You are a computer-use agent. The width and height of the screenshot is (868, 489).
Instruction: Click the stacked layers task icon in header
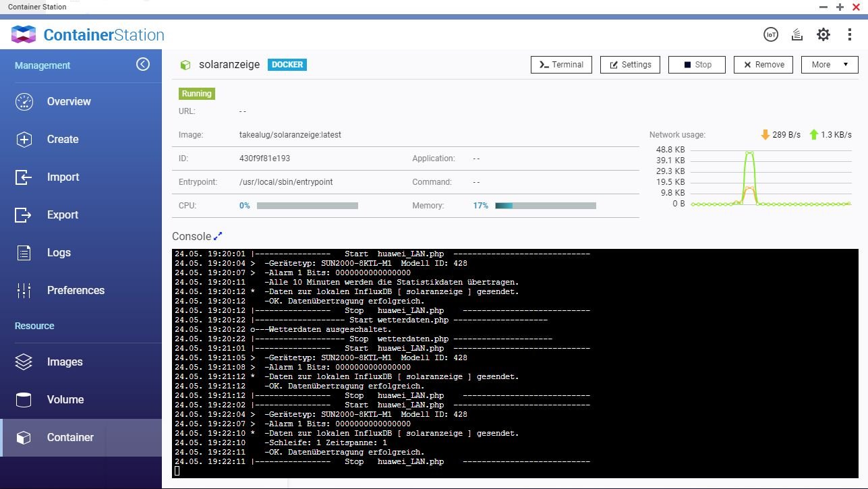(x=797, y=34)
